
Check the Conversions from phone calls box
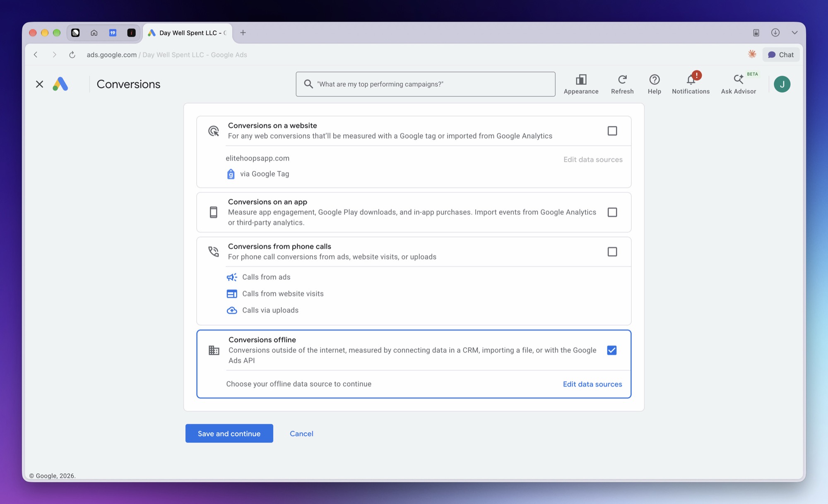612,252
